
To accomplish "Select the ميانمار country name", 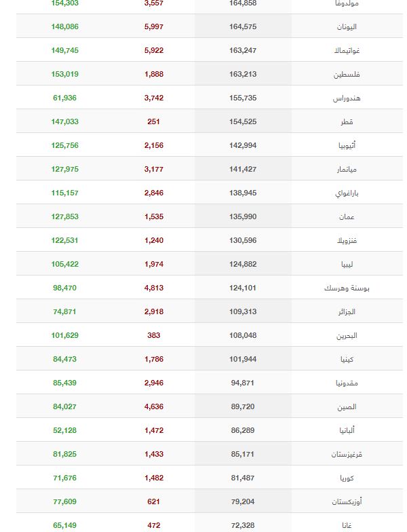I will 347,169.
